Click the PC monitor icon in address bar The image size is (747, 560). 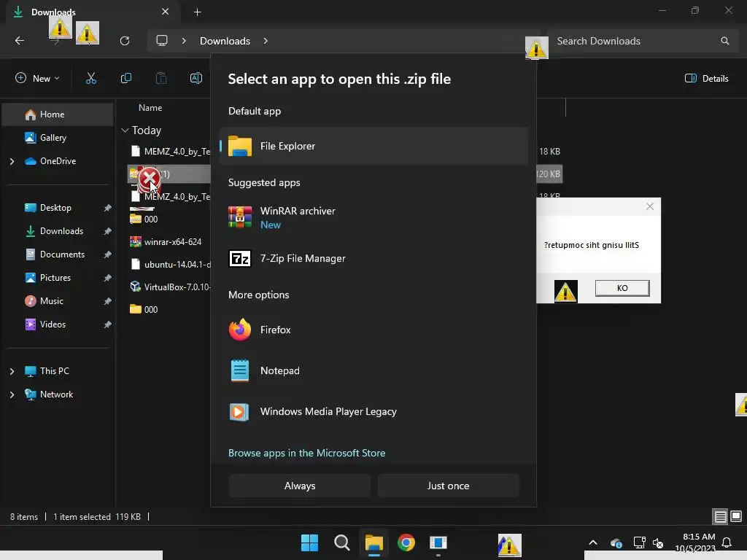(162, 41)
